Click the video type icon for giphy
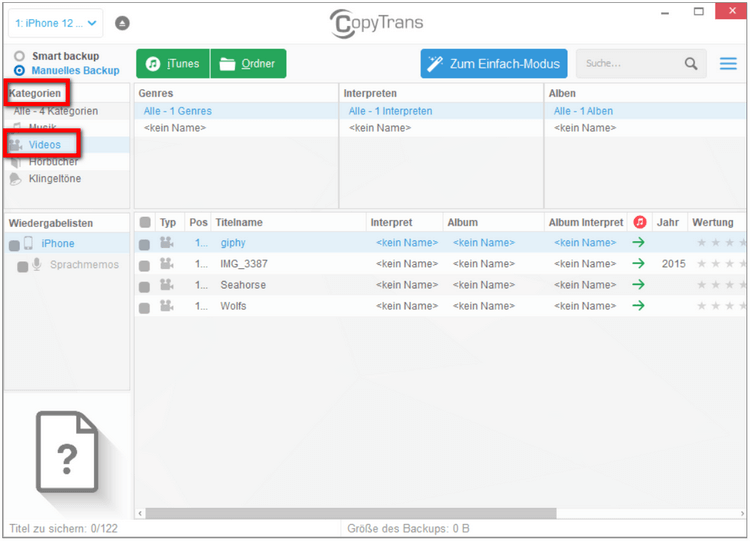The image size is (750, 541). tap(166, 243)
